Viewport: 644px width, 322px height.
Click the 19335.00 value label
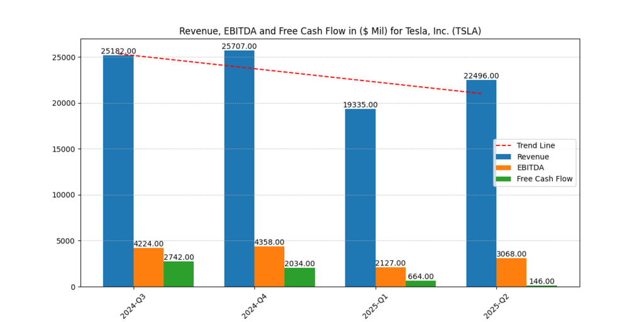[360, 105]
